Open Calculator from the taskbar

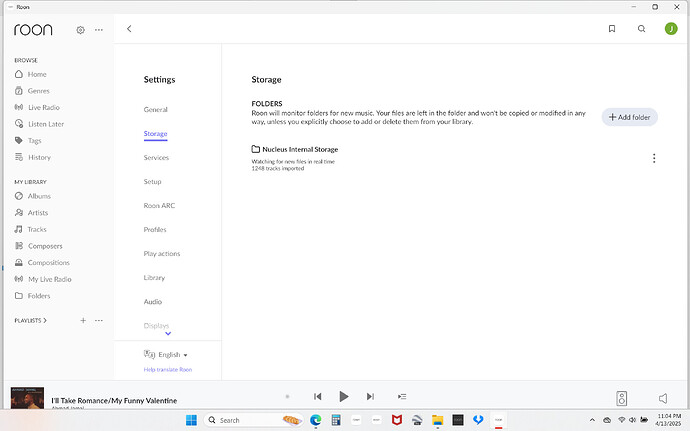click(336, 420)
